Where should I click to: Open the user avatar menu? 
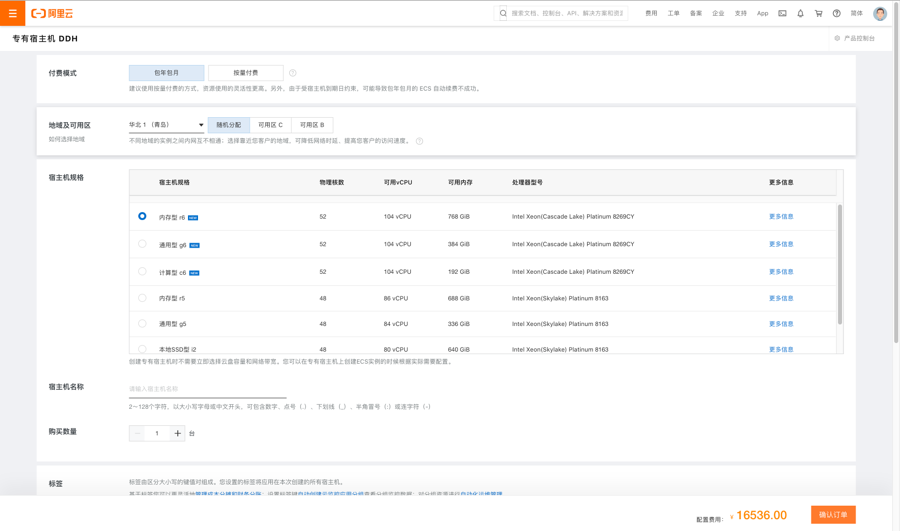pyautogui.click(x=879, y=13)
